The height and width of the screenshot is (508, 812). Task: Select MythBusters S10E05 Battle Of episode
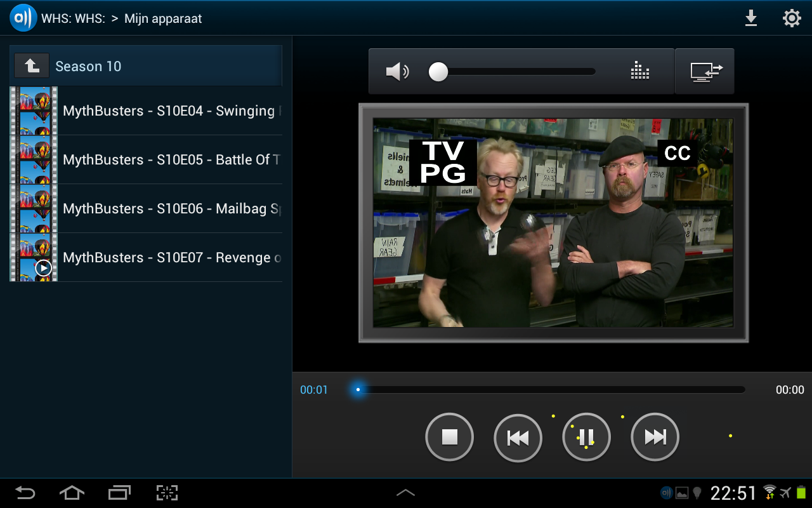pos(146,160)
